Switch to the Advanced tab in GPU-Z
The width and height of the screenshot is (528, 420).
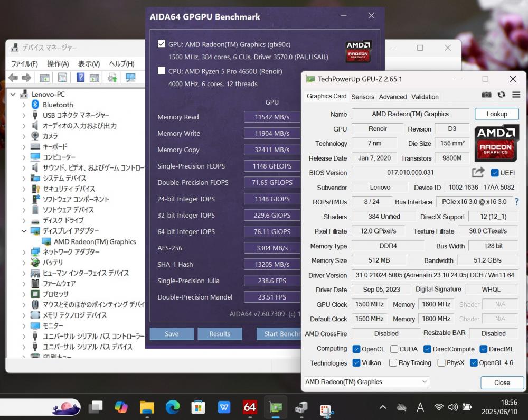393,97
